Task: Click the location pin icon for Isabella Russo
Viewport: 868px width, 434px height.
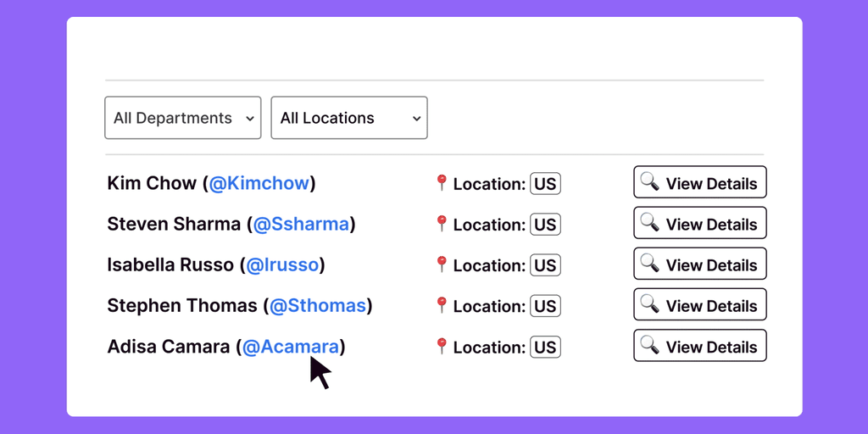Action: [441, 264]
